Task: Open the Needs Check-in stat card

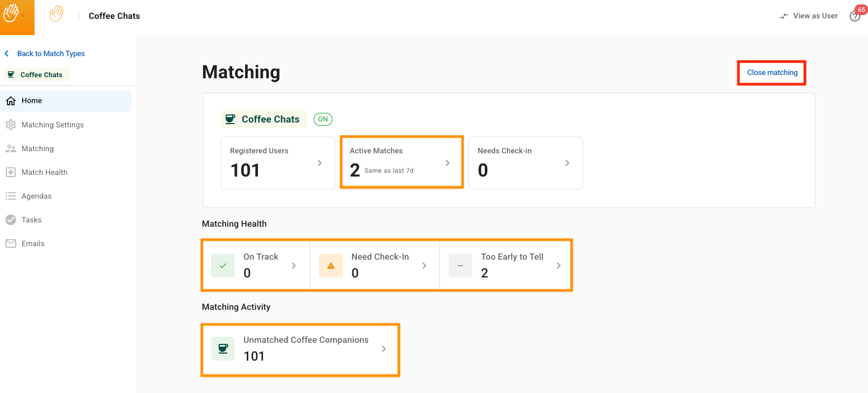Action: (525, 163)
